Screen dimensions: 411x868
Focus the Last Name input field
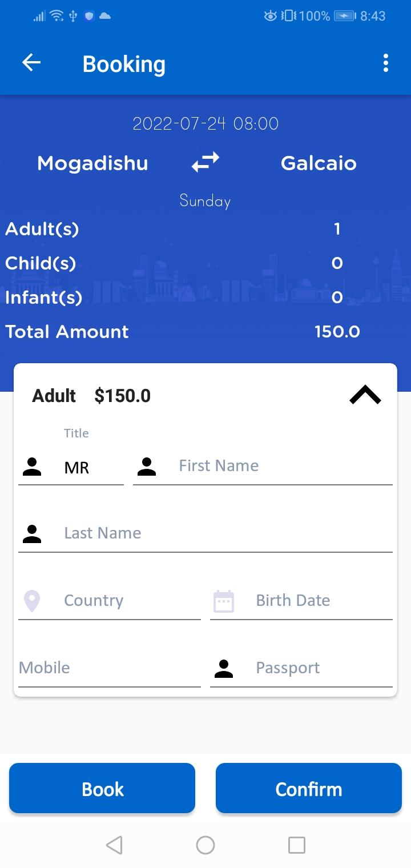click(x=205, y=533)
